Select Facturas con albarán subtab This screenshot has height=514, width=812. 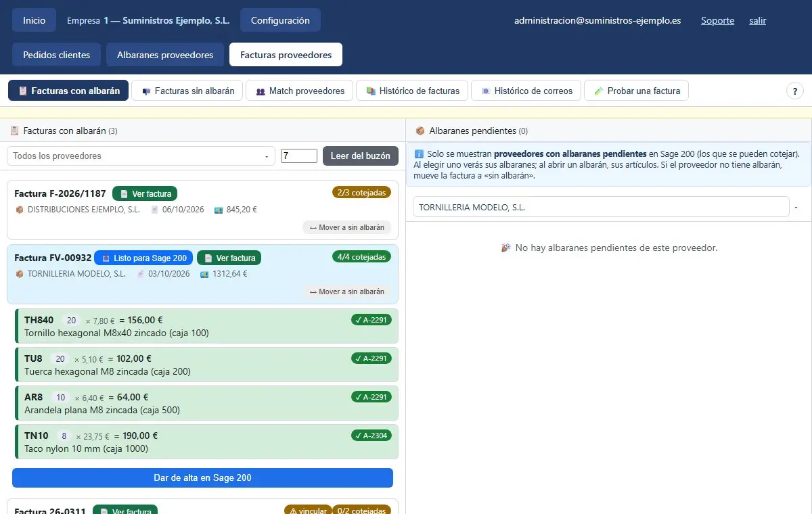coord(68,91)
